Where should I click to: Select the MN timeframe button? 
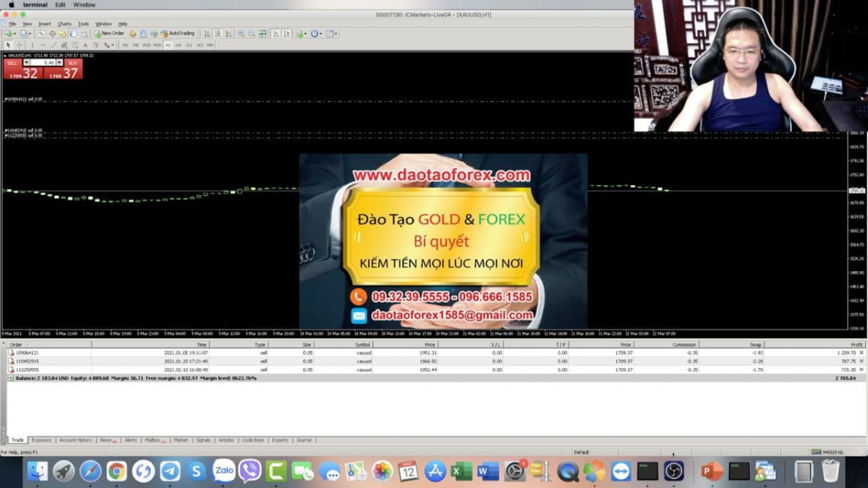pos(210,46)
